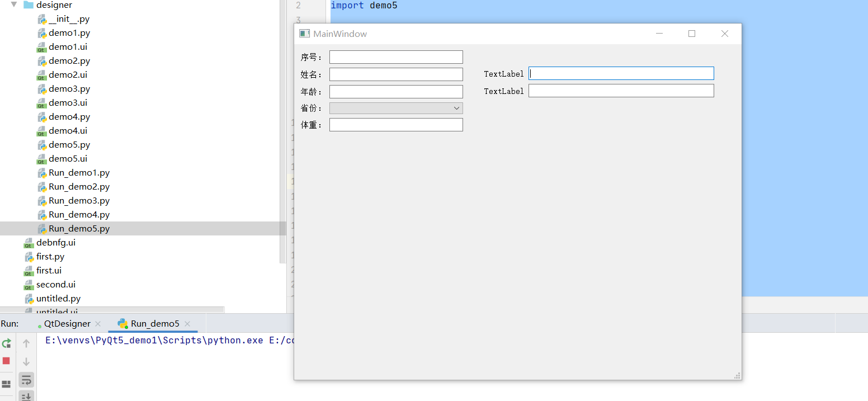Click the Python icon beside first.py

point(30,257)
